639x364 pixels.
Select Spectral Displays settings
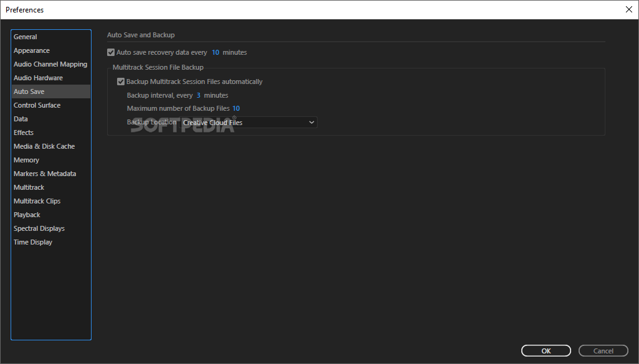[51, 228]
